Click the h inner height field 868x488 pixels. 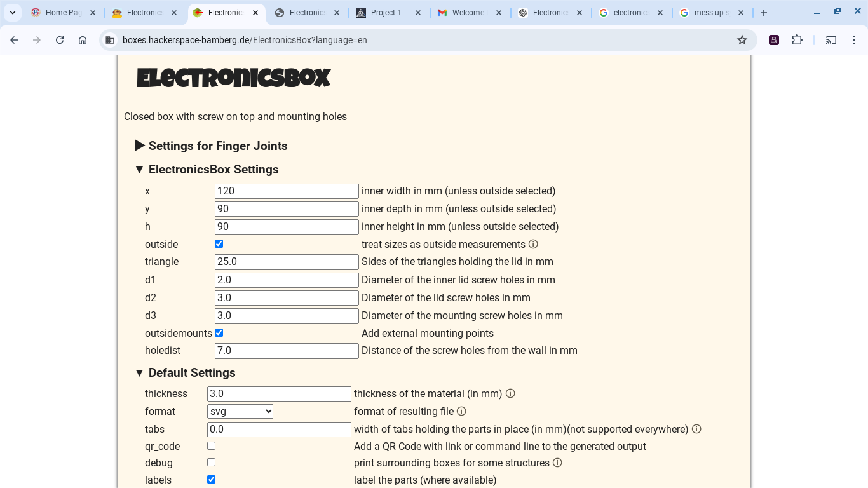(287, 227)
